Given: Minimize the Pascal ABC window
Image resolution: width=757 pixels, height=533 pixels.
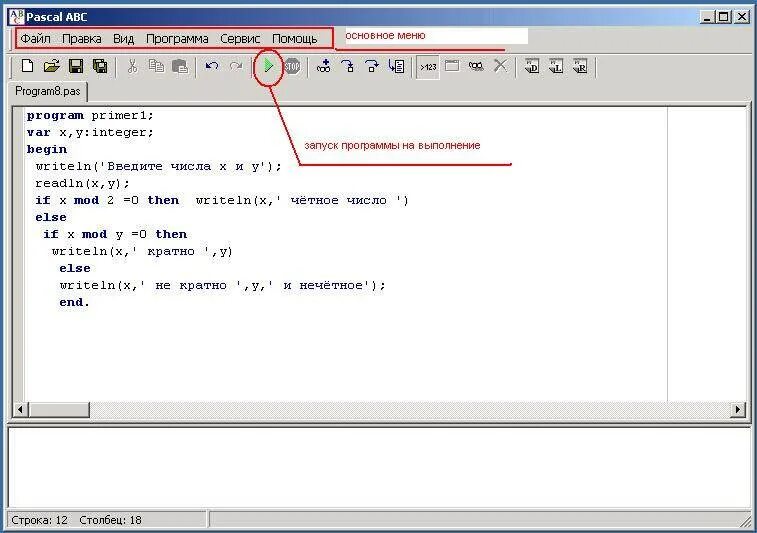Looking at the screenshot, I should point(707,17).
